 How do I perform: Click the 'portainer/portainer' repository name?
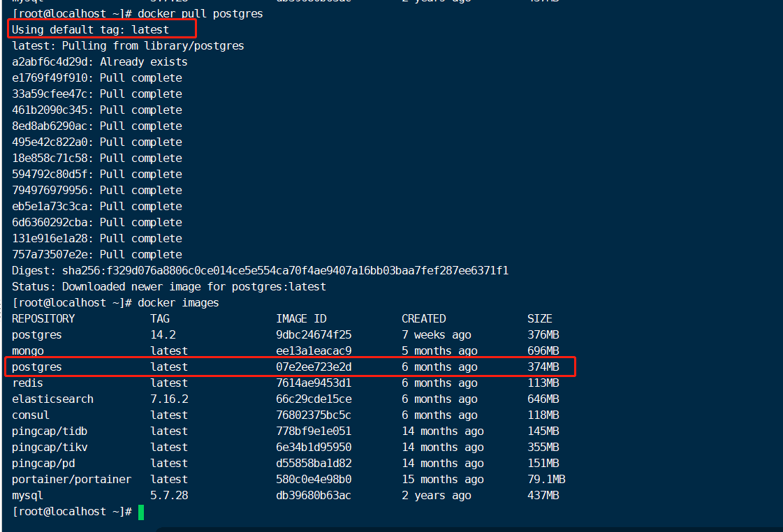click(71, 480)
